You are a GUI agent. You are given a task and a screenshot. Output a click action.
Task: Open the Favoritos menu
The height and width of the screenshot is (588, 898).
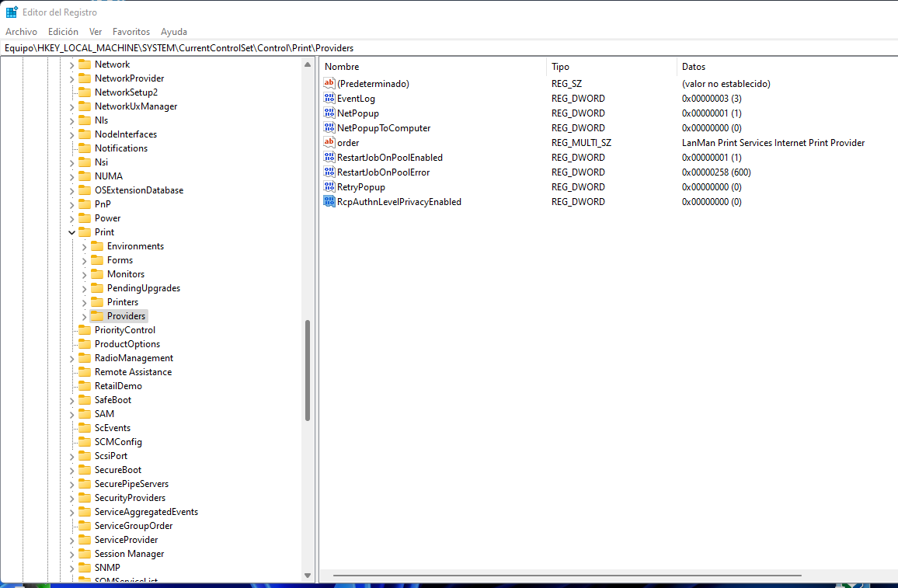[x=131, y=32]
